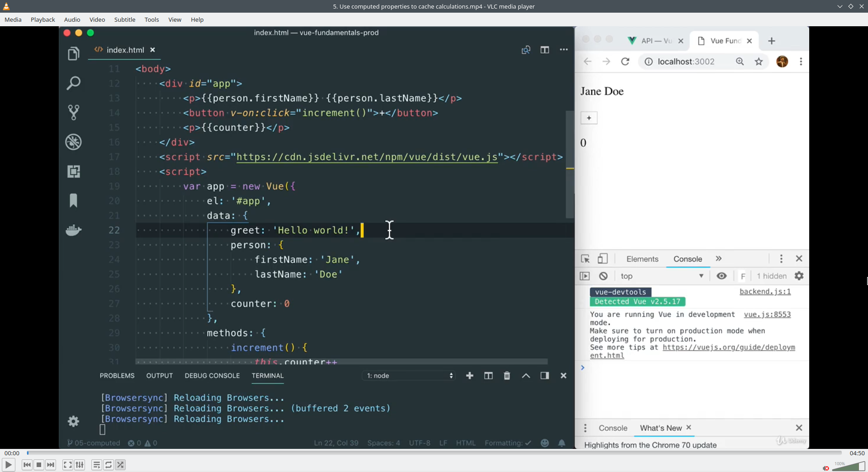This screenshot has height=472, width=868.
Task: Add a new terminal with the plus icon
Action: [470, 376]
